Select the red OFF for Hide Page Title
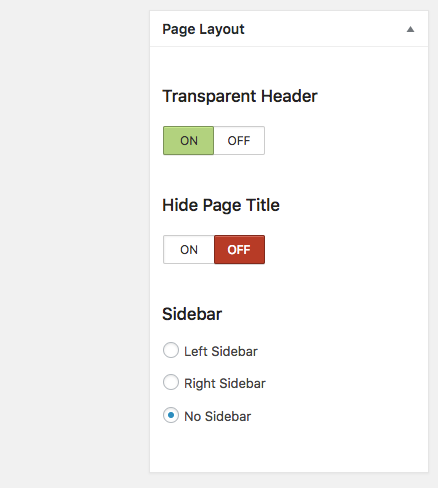 point(239,249)
